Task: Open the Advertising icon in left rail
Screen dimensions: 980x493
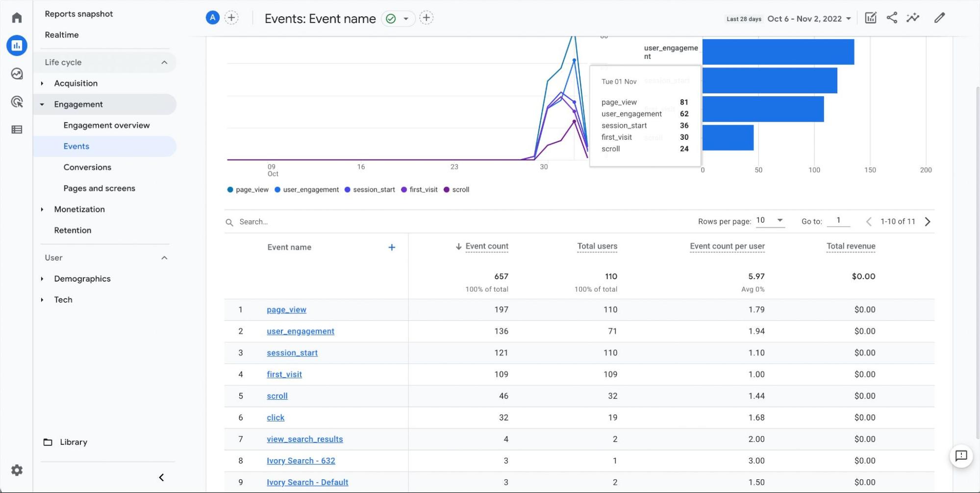Action: pyautogui.click(x=17, y=102)
